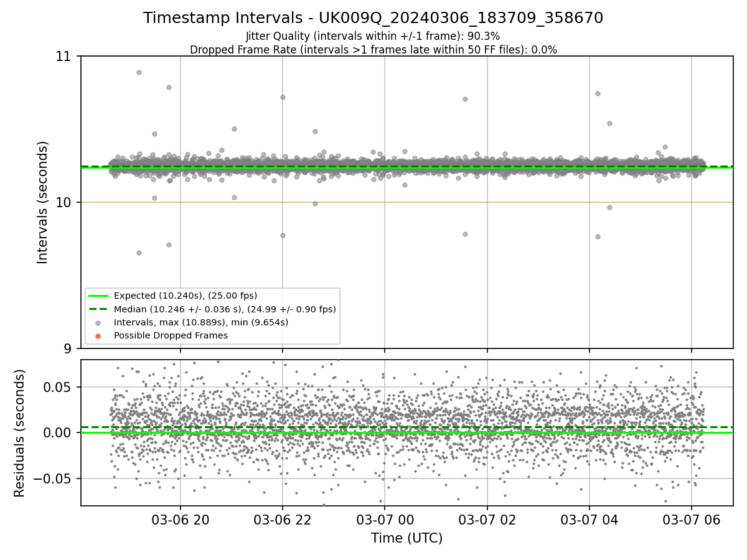
Task: Select the legend entry beginning 'Median (10.246'
Action: (x=225, y=309)
